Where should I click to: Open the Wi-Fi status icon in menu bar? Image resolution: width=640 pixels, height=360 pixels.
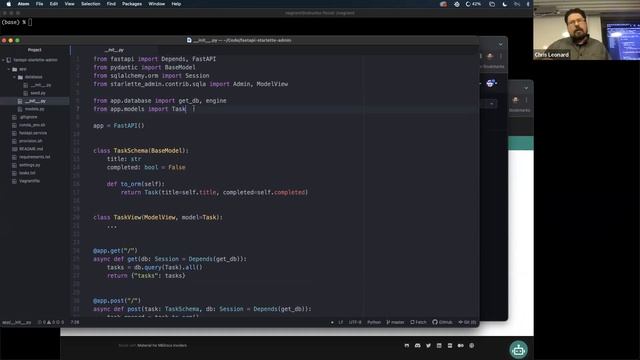click(517, 4)
